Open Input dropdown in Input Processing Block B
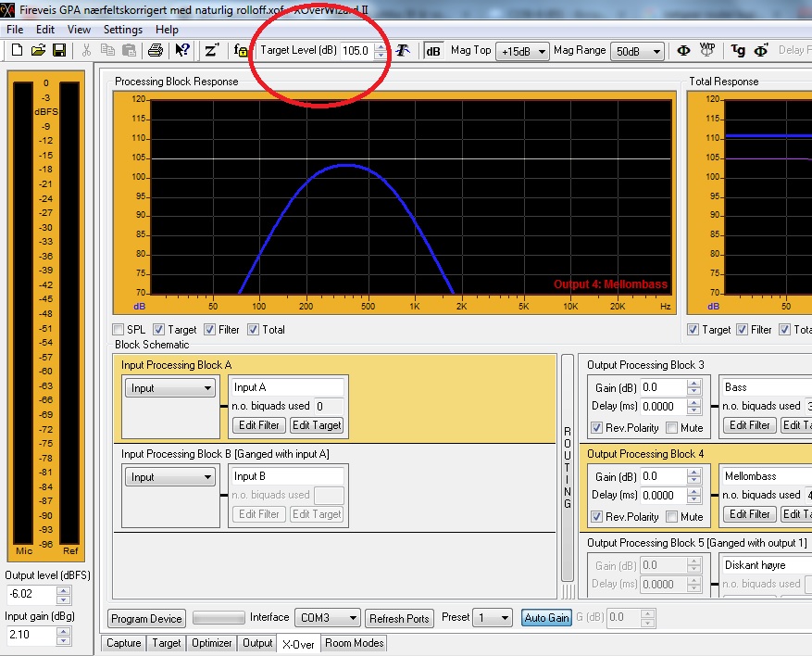This screenshot has width=812, height=656. coord(169,477)
